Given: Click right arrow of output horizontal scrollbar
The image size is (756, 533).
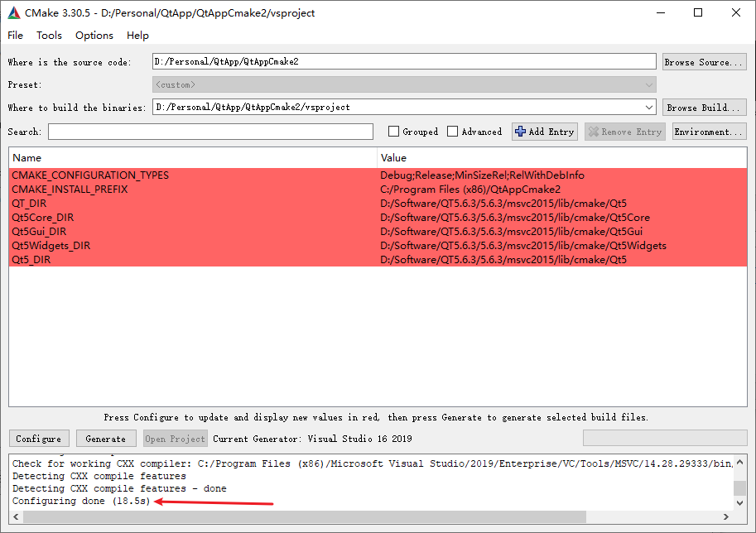Looking at the screenshot, I should (727, 516).
